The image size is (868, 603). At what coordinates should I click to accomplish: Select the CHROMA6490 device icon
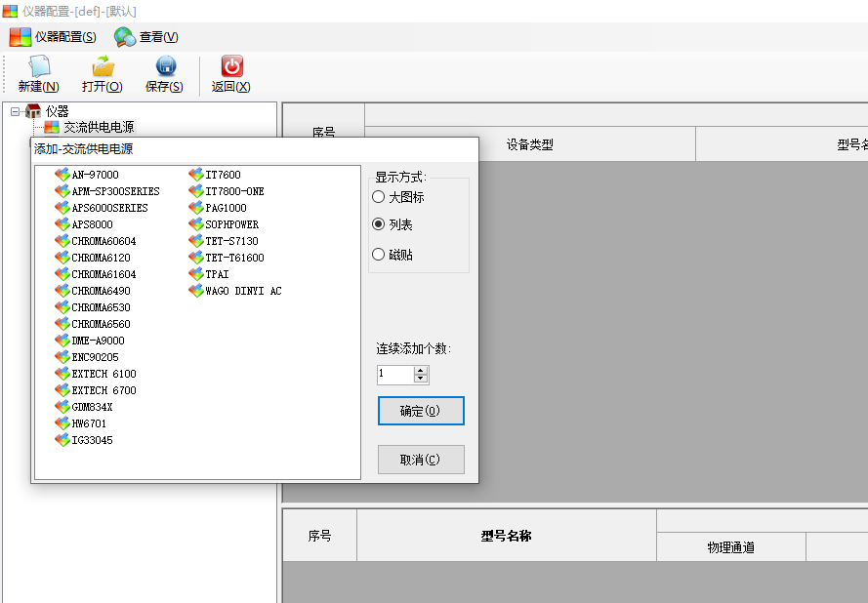[62, 291]
